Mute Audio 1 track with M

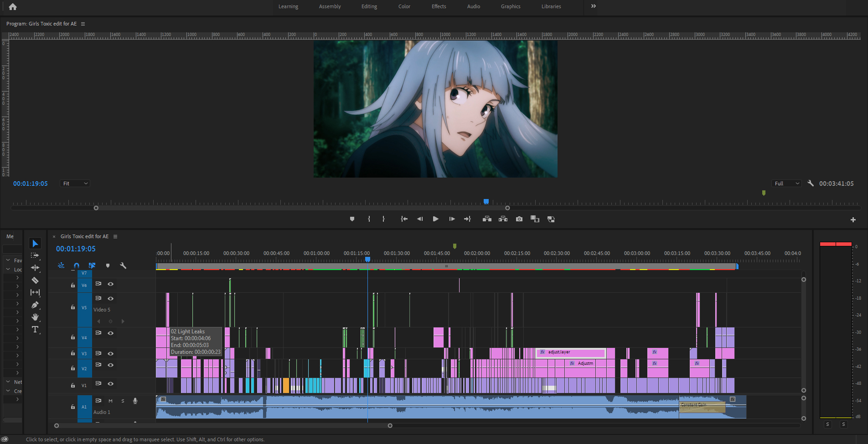point(110,401)
